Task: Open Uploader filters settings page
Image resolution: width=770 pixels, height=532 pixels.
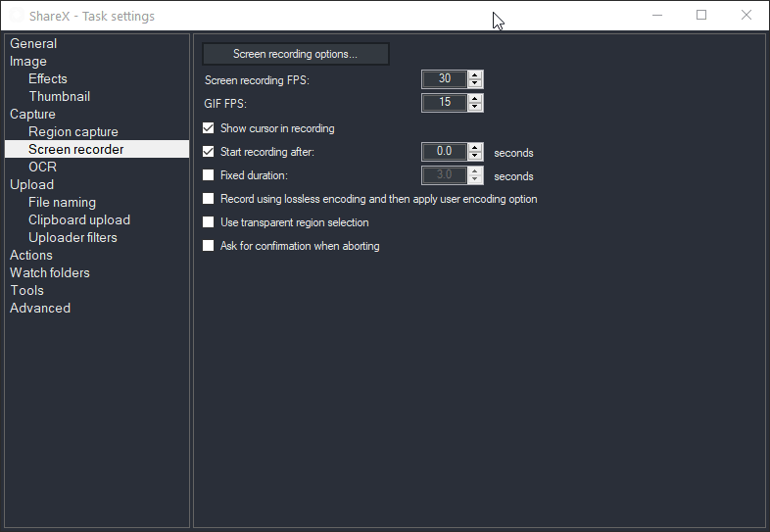Action: pyautogui.click(x=72, y=238)
